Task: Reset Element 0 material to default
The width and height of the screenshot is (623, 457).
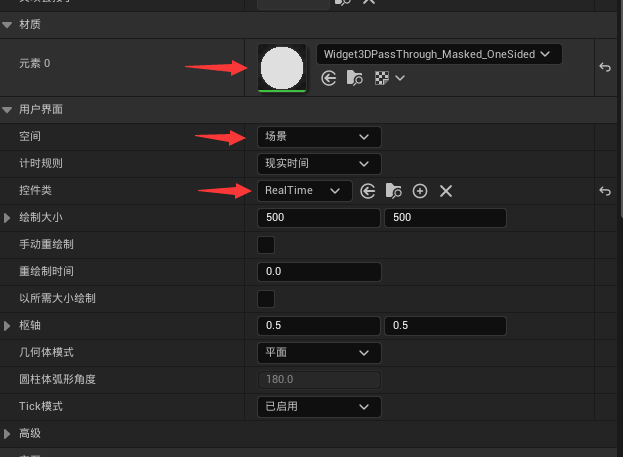Action: tap(605, 67)
